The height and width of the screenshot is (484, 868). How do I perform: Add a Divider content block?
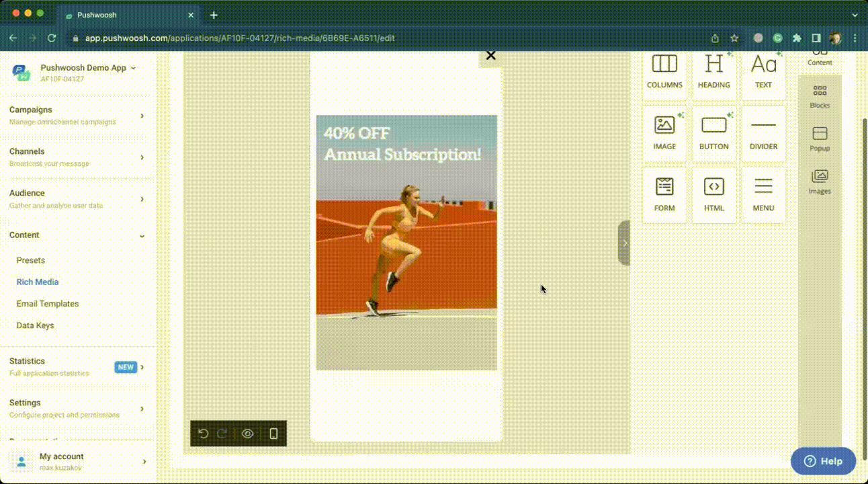click(763, 133)
